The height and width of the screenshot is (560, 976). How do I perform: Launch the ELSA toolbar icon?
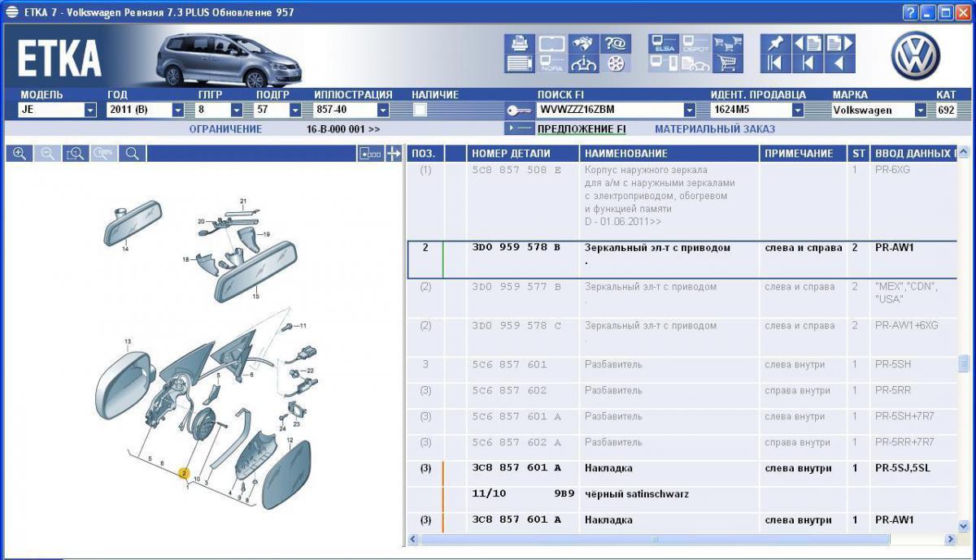[664, 44]
